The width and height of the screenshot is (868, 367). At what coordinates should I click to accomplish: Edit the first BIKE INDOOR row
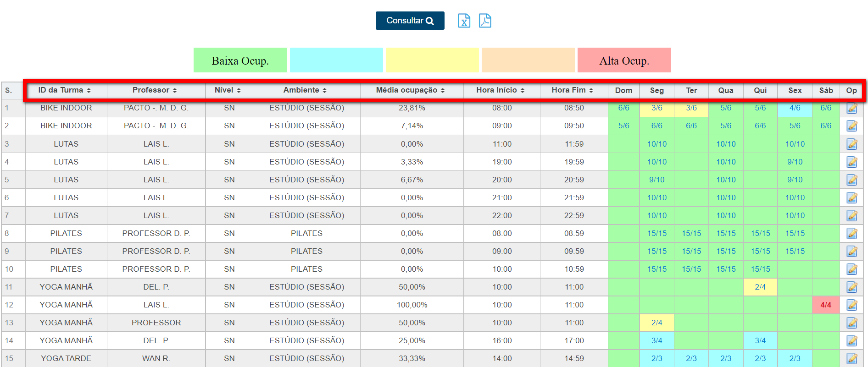point(851,108)
